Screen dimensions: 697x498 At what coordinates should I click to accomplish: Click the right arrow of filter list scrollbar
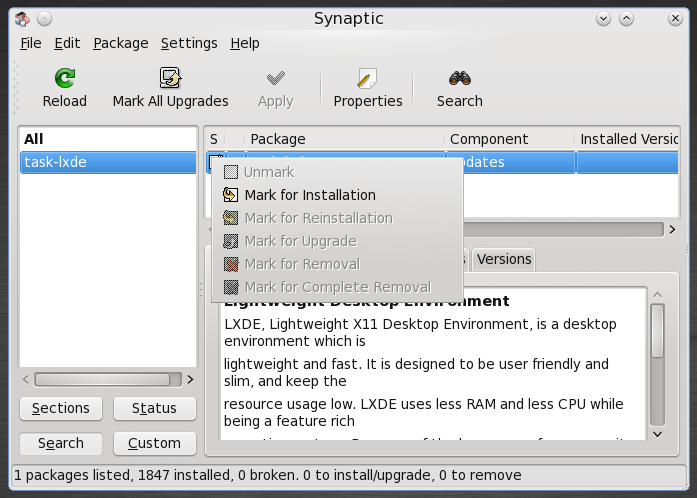(x=190, y=380)
